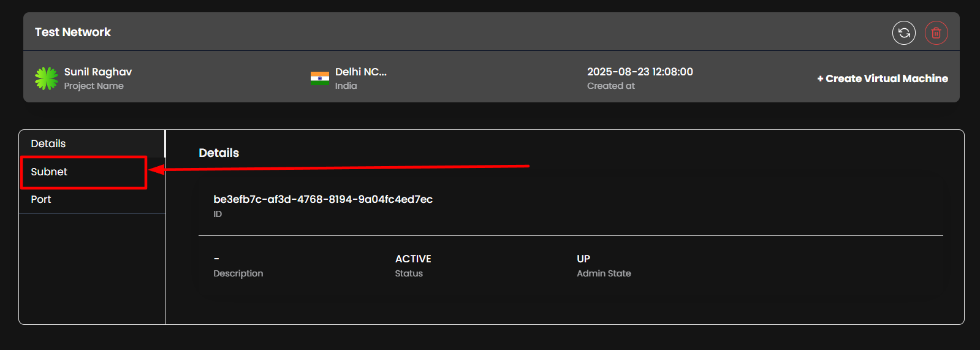Click the refresh network icon
The width and height of the screenshot is (980, 350).
[903, 32]
